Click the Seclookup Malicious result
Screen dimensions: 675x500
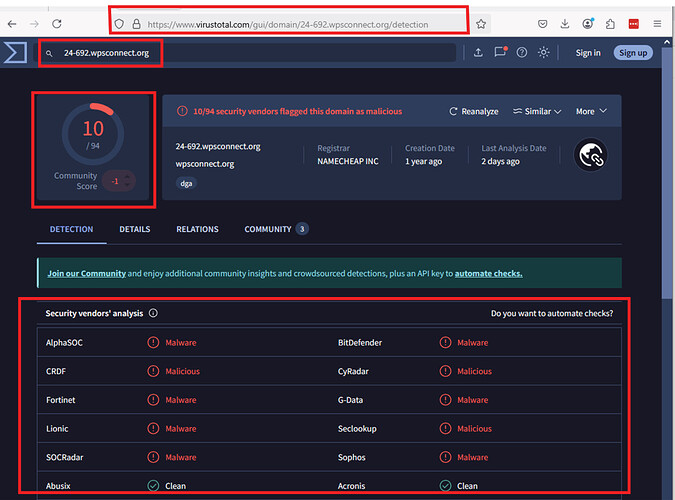click(x=474, y=429)
